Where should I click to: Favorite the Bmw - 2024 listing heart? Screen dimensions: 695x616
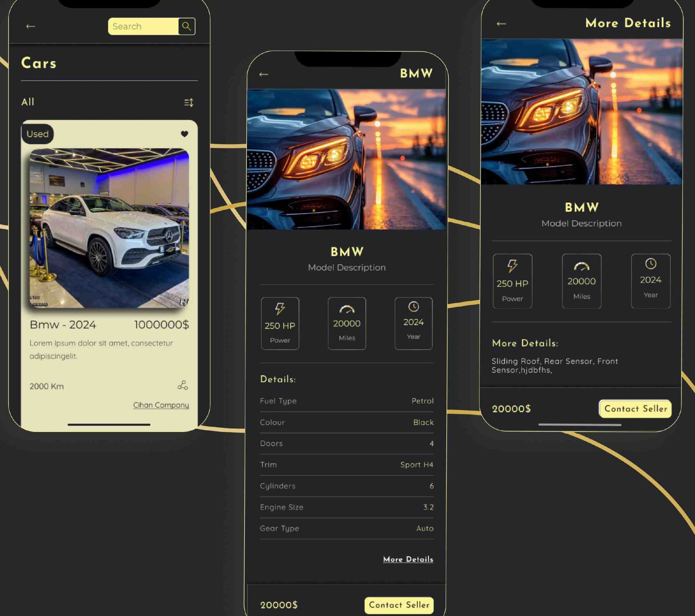185,134
